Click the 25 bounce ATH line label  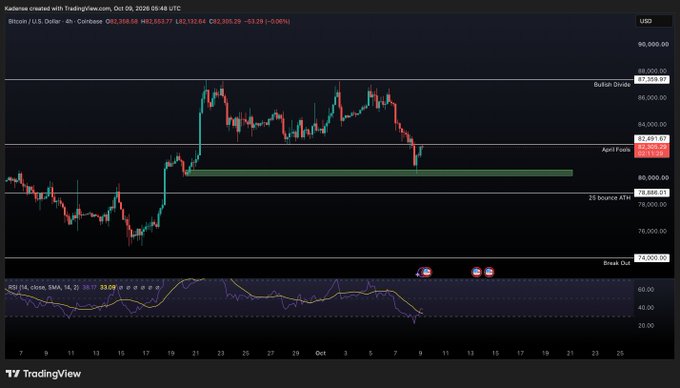[x=609, y=198]
